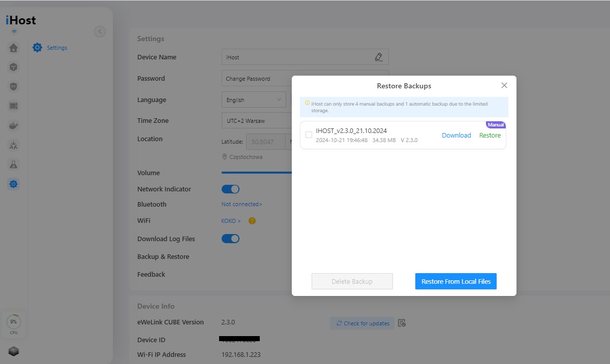Open the Time Zone dropdown UTC+2 Warsaw

(257, 121)
